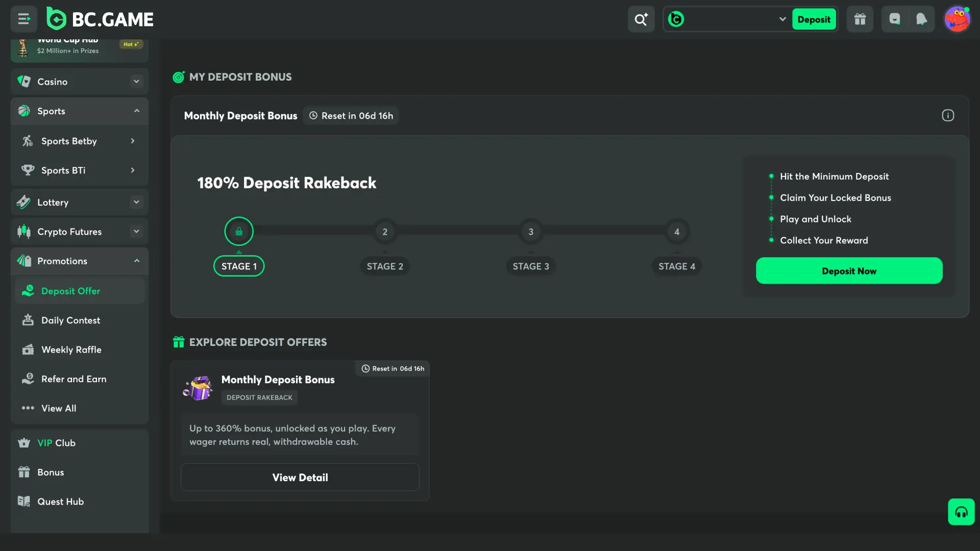Click the gift icon beside Explore Deposit Offers
The image size is (980, 551).
pos(179,342)
